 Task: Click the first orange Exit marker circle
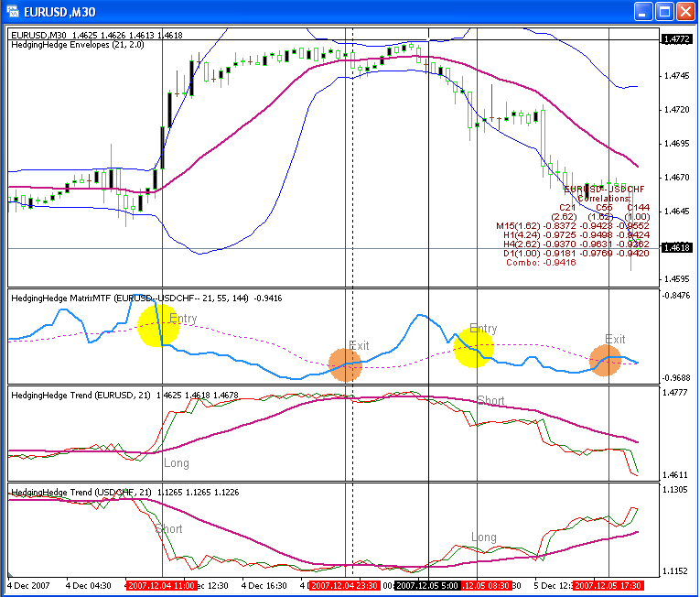(345, 365)
